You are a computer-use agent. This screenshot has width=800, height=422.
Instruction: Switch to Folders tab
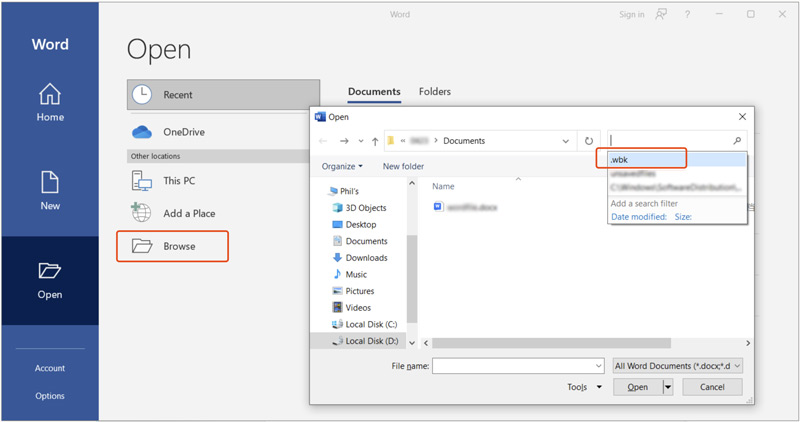point(435,92)
